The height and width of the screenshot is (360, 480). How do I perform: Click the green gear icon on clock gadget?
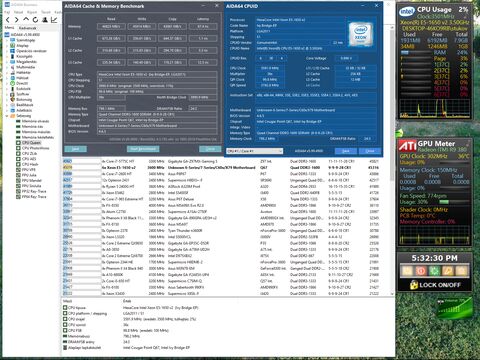point(434,271)
